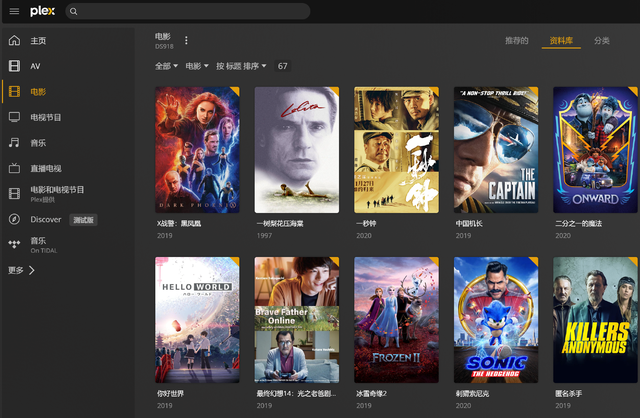Screen dimensions: 640x418
Task: Open the Dark Phoenix poster
Action: (197, 149)
